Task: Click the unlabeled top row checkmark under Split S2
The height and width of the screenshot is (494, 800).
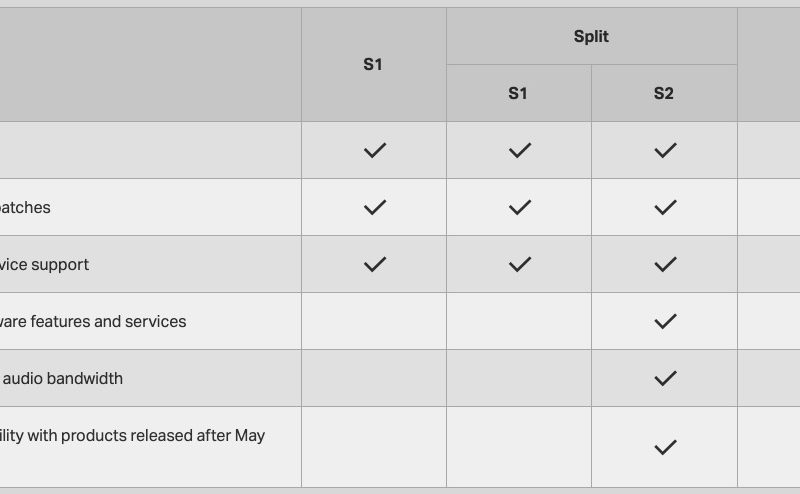Action: tap(665, 151)
